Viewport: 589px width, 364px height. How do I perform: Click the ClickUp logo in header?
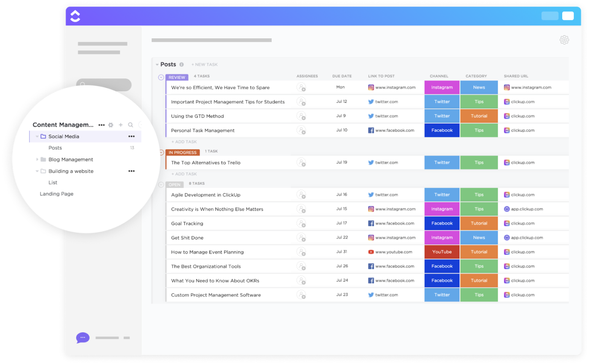[x=75, y=16]
